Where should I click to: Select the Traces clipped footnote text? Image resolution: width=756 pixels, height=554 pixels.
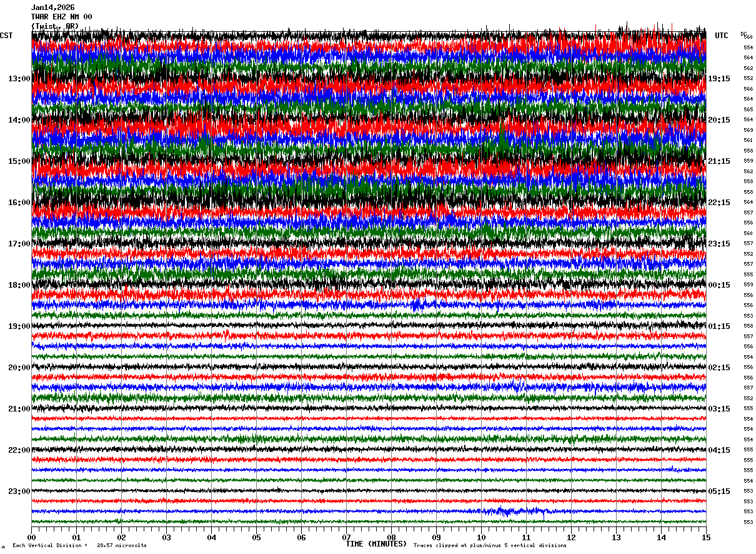pos(490,546)
